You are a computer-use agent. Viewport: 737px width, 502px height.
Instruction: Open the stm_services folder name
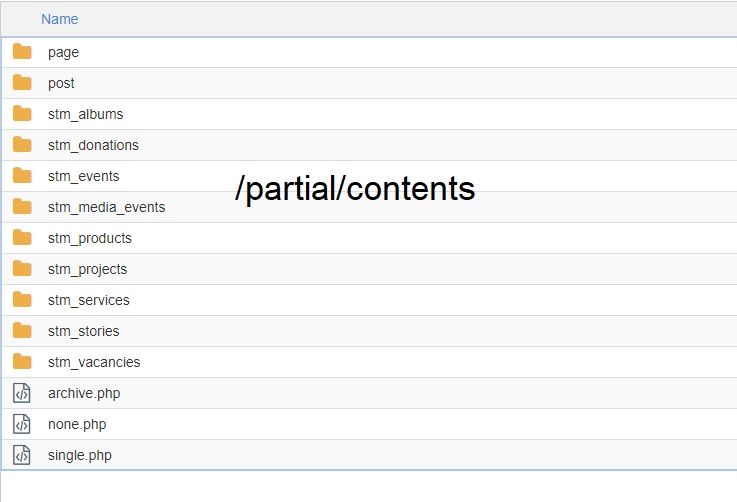89,300
